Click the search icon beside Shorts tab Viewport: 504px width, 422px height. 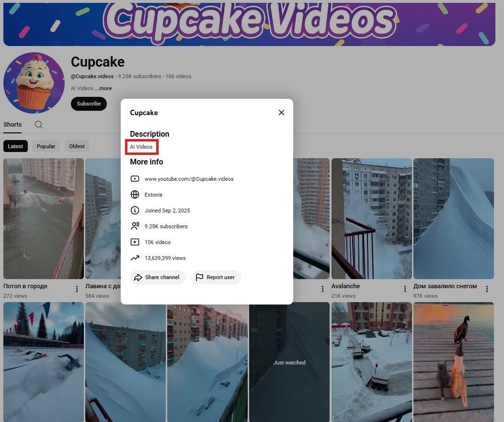[x=39, y=125]
